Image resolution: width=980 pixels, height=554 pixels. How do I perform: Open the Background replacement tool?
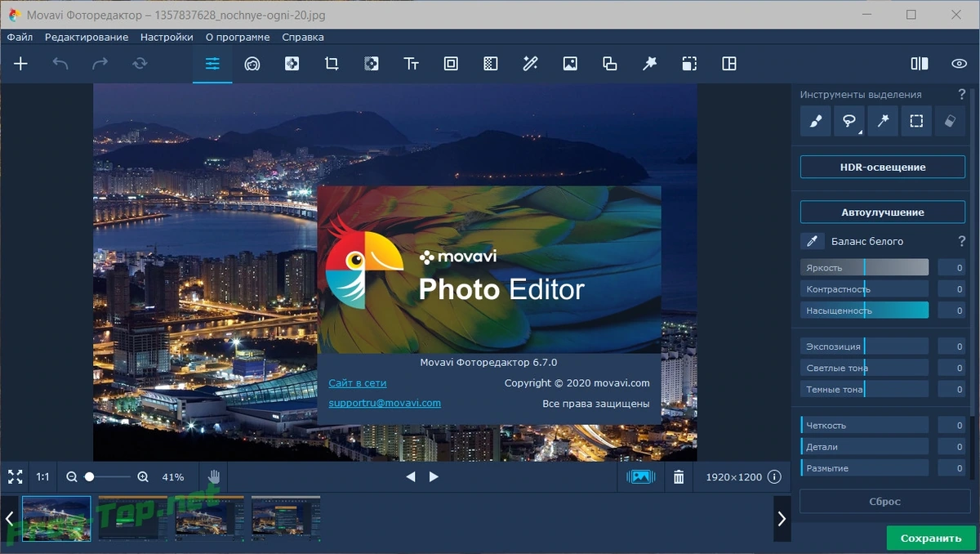click(372, 64)
